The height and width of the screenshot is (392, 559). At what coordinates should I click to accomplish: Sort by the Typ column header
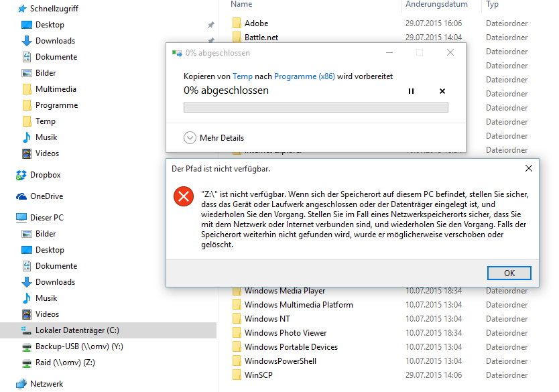pos(492,5)
